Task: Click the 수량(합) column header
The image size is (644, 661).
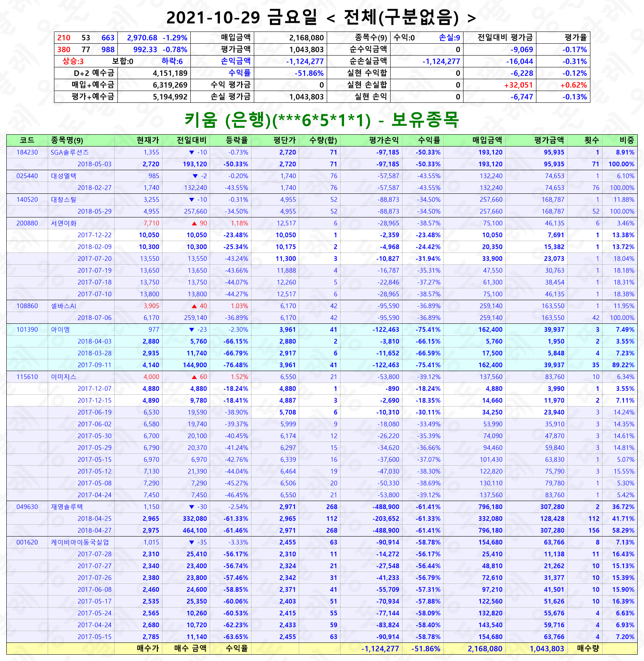Action: click(323, 140)
